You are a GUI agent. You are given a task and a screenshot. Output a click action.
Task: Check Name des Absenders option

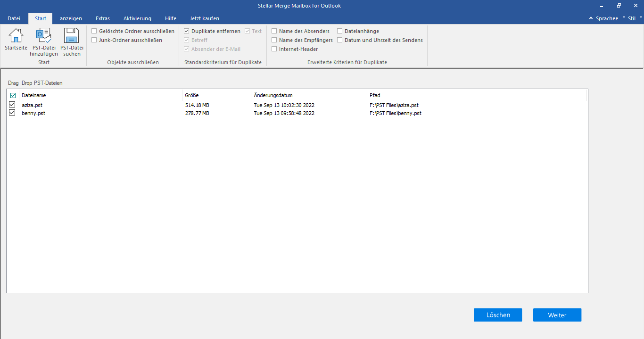(274, 31)
